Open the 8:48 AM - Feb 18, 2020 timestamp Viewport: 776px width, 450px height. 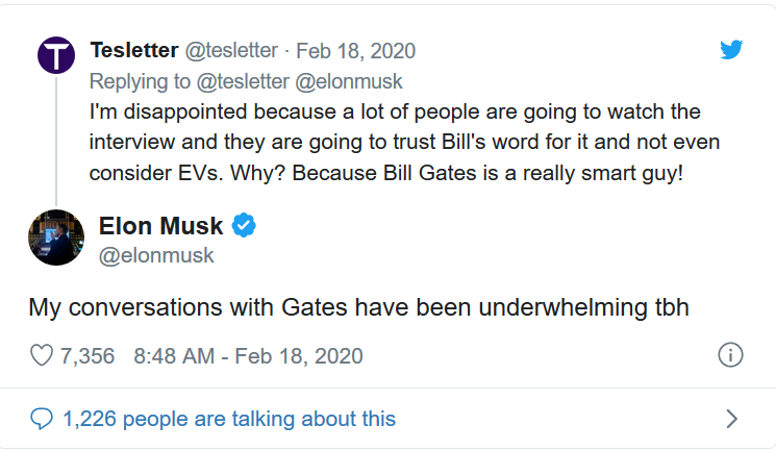[x=247, y=356]
